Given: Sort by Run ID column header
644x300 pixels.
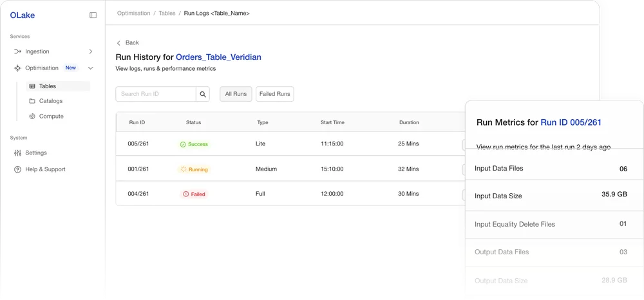Looking at the screenshot, I should click(x=137, y=122).
